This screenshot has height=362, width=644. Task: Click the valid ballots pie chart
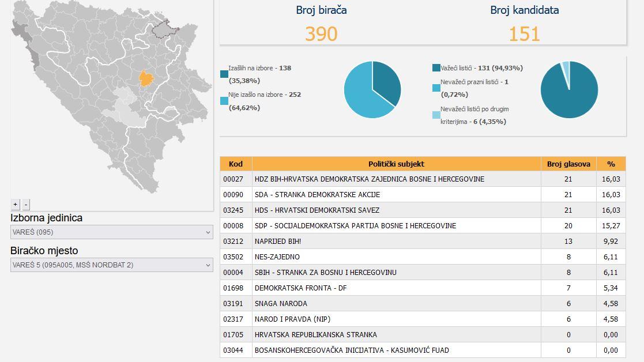[x=569, y=89]
